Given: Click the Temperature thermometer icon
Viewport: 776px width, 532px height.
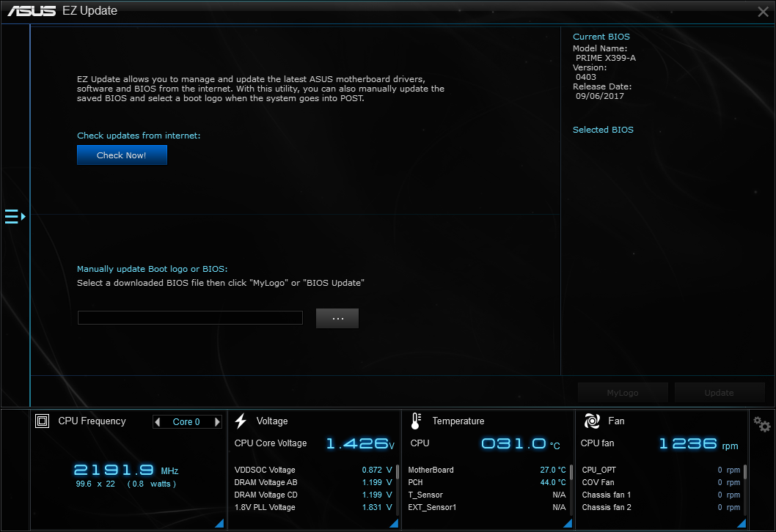Looking at the screenshot, I should [416, 421].
